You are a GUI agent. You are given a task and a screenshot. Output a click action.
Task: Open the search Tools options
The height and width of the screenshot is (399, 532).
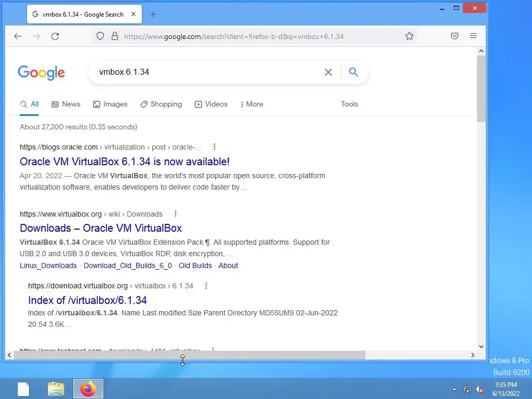[x=349, y=104]
